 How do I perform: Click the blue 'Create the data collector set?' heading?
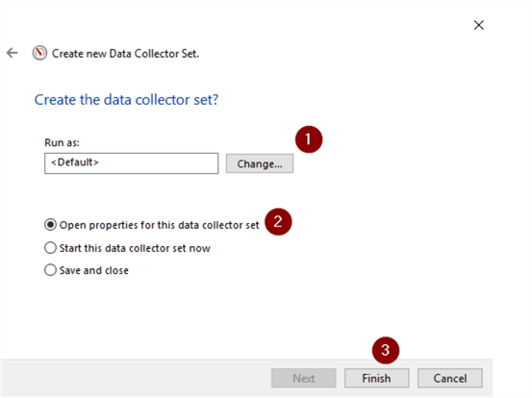click(126, 100)
